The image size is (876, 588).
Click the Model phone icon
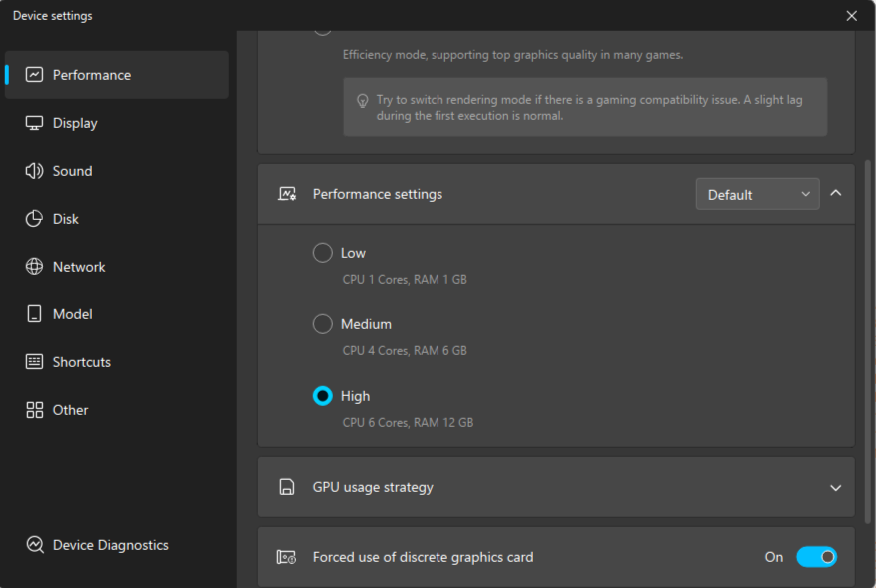pyautogui.click(x=35, y=314)
